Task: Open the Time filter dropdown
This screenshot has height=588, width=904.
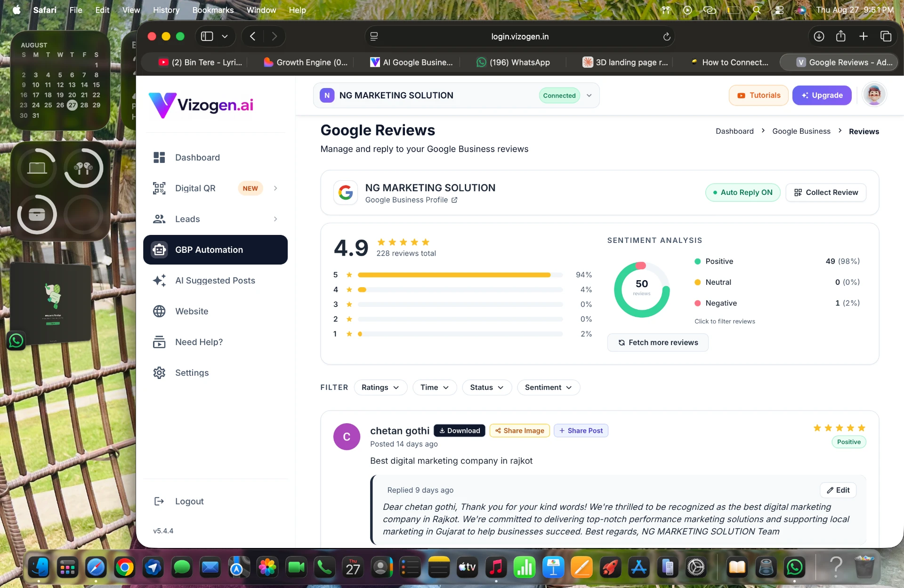Action: pyautogui.click(x=435, y=387)
